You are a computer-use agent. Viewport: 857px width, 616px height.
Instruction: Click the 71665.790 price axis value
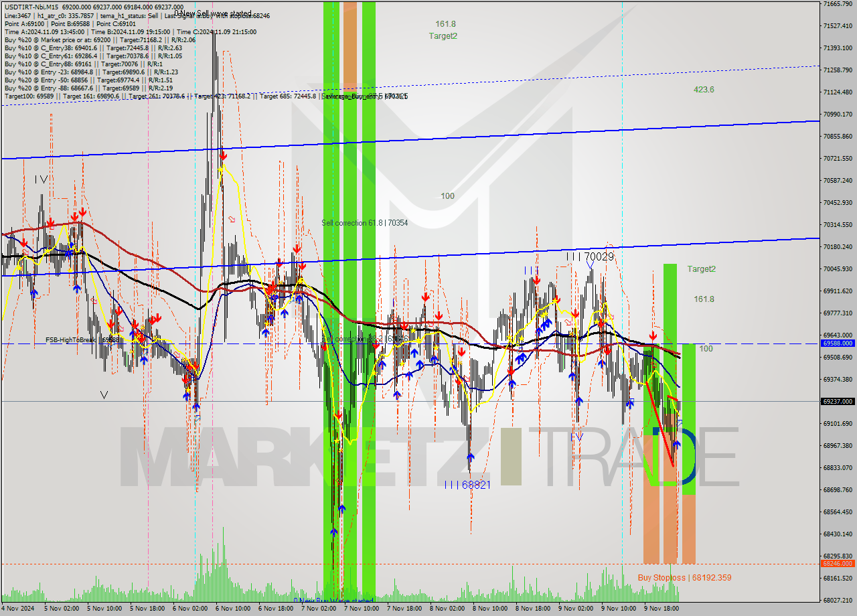click(838, 4)
